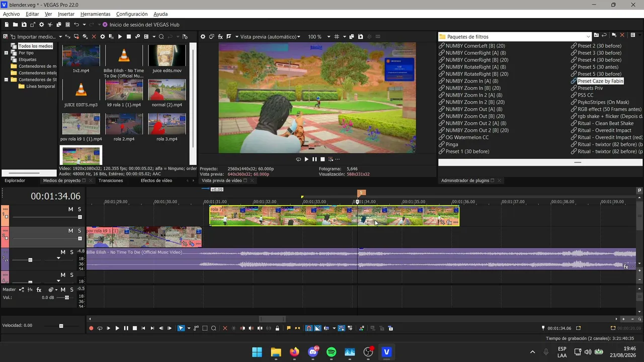Click the orange marker 5 on the ruler
Image resolution: width=644 pixels, height=362 pixels.
(361, 193)
